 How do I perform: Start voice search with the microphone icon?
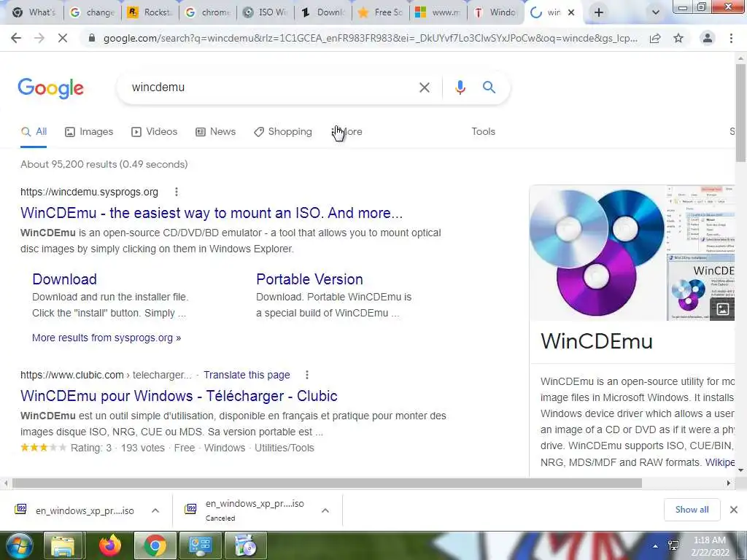click(460, 87)
